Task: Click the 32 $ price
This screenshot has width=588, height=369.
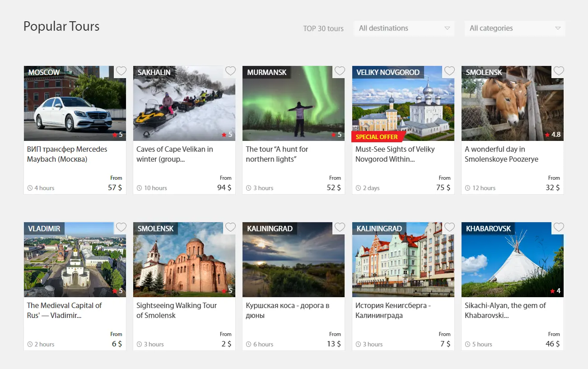Action: coord(553,187)
